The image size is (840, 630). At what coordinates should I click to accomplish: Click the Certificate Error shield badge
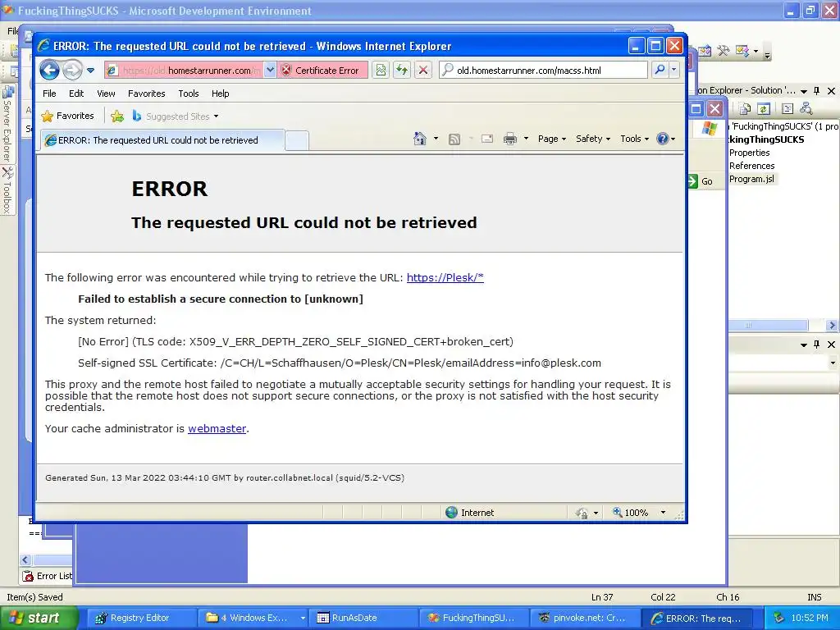point(322,71)
